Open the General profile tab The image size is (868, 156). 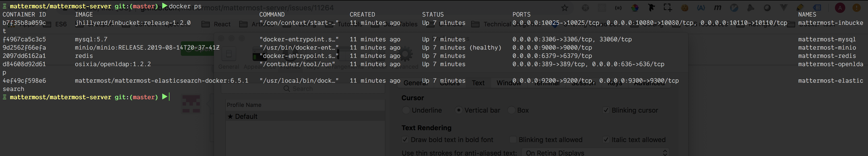[416, 83]
